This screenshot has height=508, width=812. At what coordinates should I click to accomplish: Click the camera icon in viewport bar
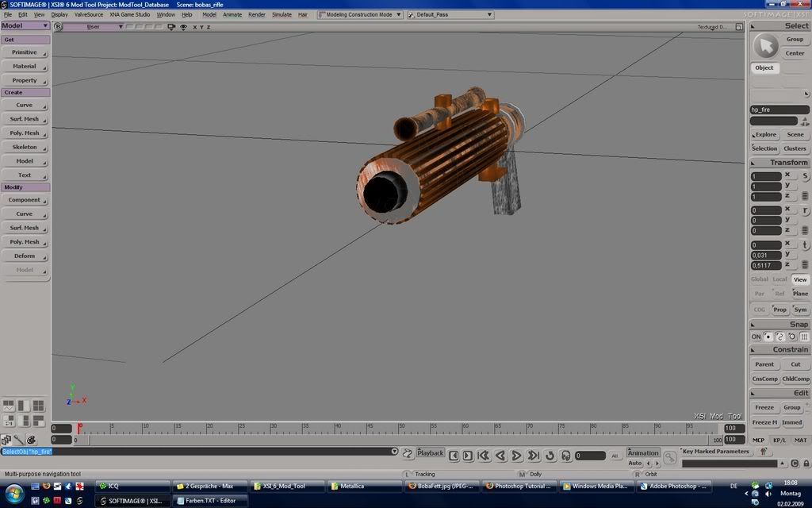coord(171,26)
